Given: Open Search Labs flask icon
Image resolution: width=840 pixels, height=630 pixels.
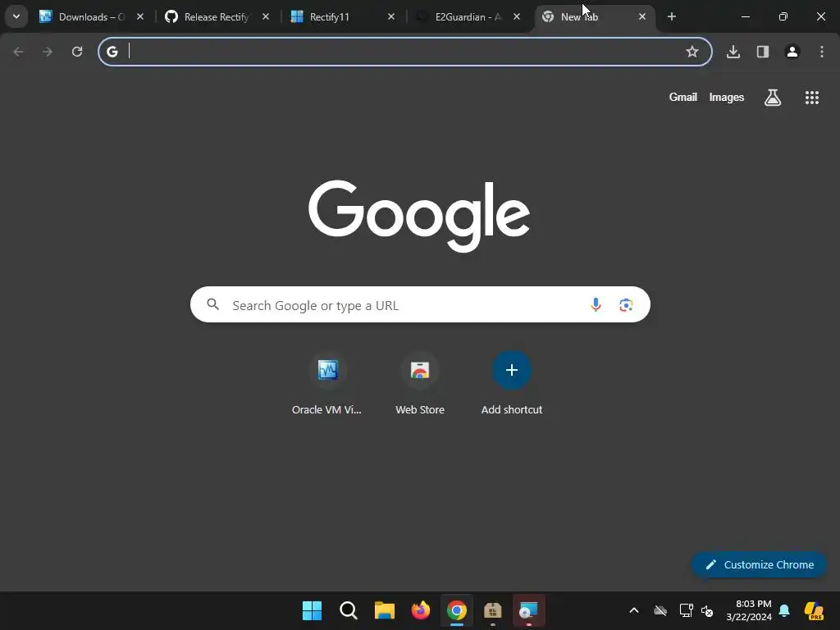Looking at the screenshot, I should (773, 97).
